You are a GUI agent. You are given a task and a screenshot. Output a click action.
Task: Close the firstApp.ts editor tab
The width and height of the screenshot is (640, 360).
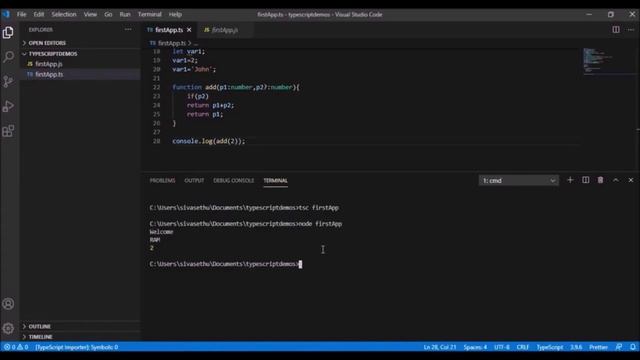pos(189,30)
